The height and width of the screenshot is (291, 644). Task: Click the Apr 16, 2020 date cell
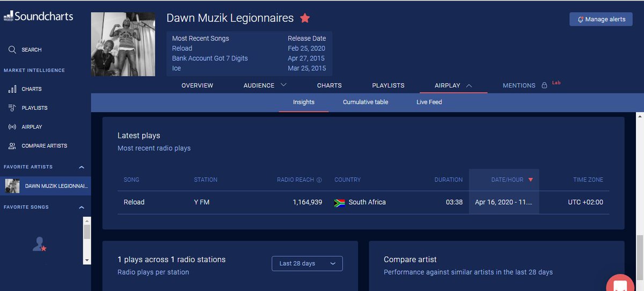(503, 203)
